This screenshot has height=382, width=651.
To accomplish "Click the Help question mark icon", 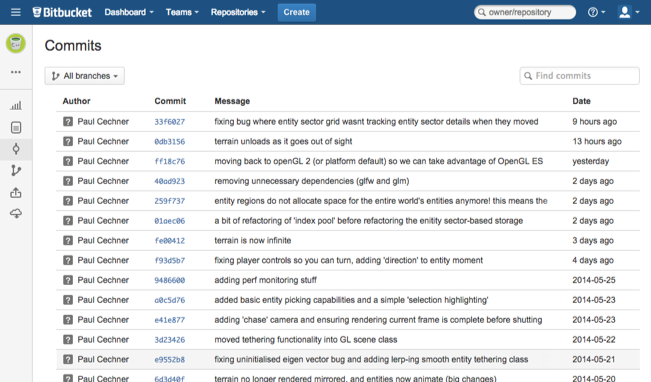I will (596, 12).
